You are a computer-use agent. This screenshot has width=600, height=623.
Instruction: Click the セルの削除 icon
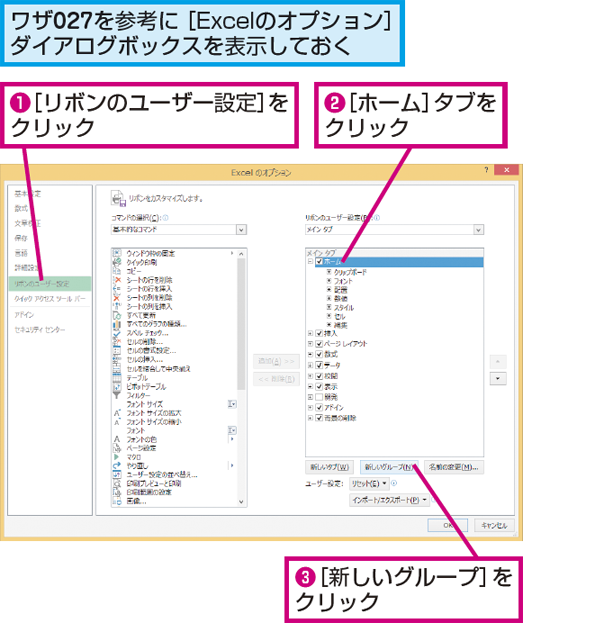pyautogui.click(x=117, y=342)
